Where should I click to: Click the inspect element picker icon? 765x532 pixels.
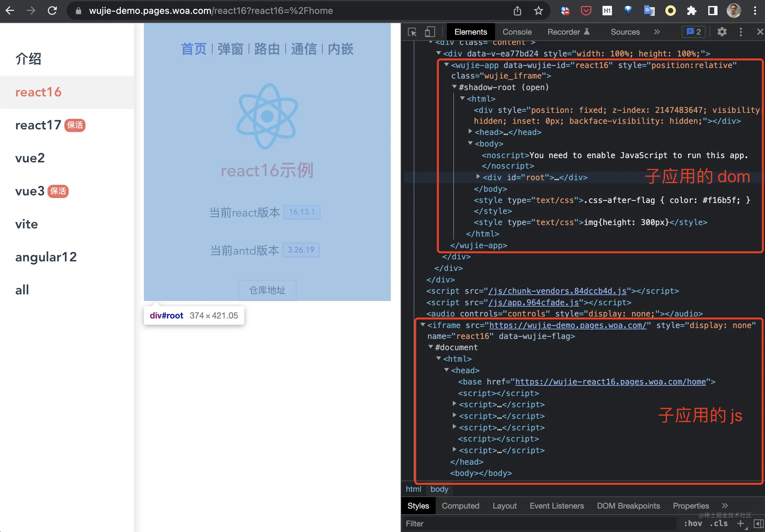tap(412, 32)
